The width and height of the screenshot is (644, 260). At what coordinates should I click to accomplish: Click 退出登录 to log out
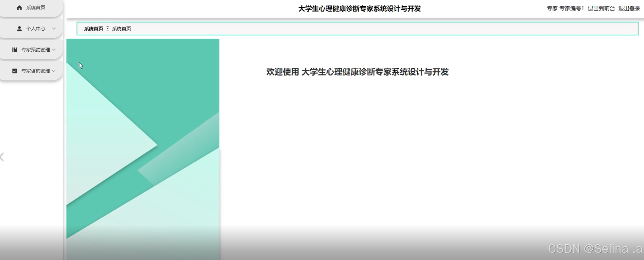629,8
